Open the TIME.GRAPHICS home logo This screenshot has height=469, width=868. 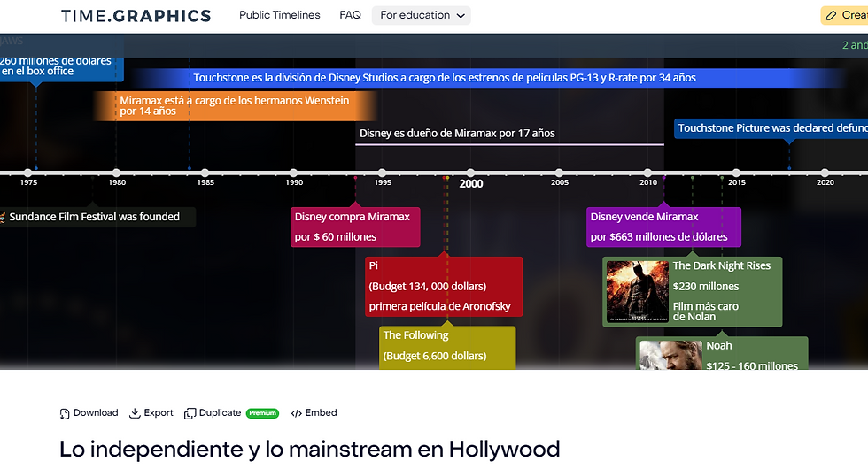136,16
